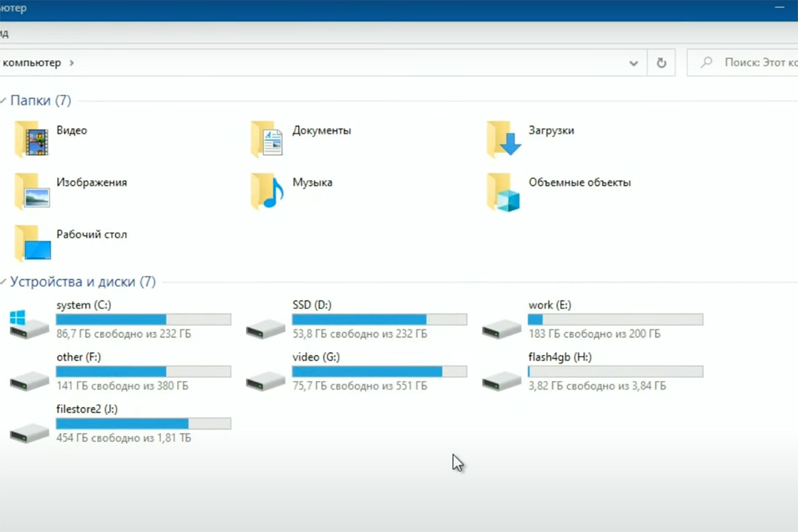Click the text 141 ГБ свободно из 380 ГБ
The image size is (798, 532).
122,386
